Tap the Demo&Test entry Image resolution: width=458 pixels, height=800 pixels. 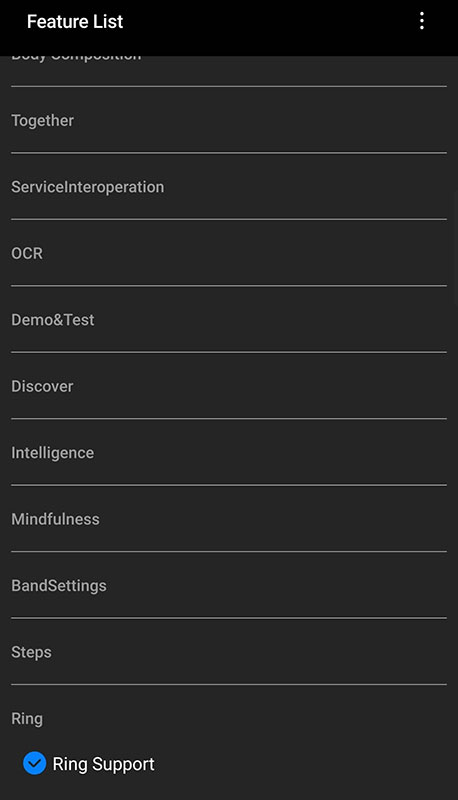click(x=229, y=320)
